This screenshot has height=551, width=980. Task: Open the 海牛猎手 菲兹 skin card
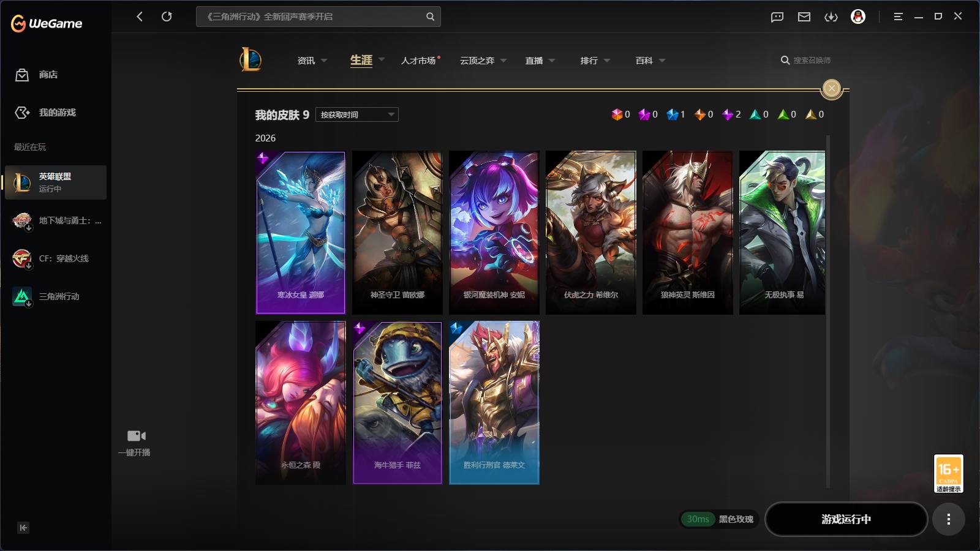tap(397, 403)
